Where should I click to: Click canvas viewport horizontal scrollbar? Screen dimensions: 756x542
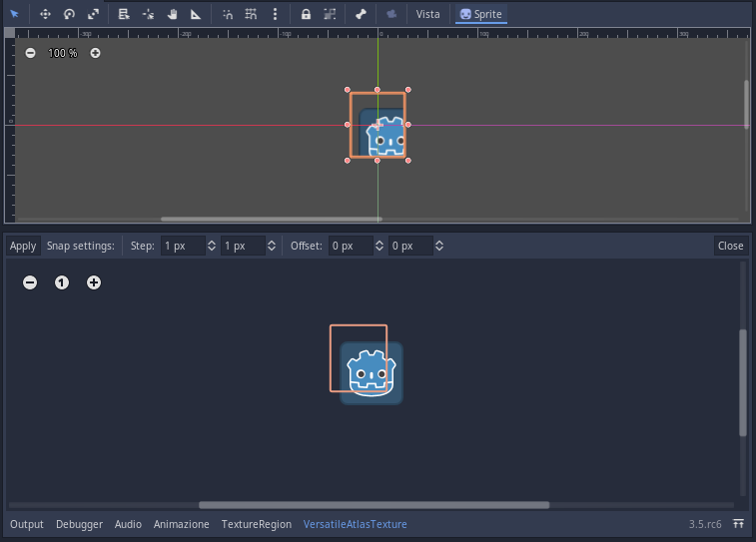point(272,219)
